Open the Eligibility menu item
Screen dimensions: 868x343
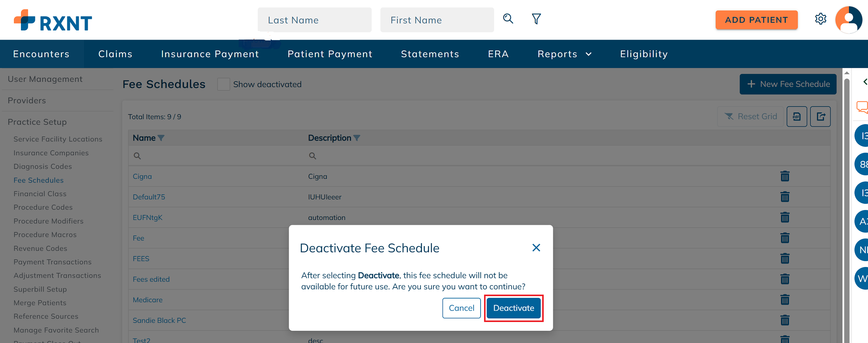click(x=644, y=54)
